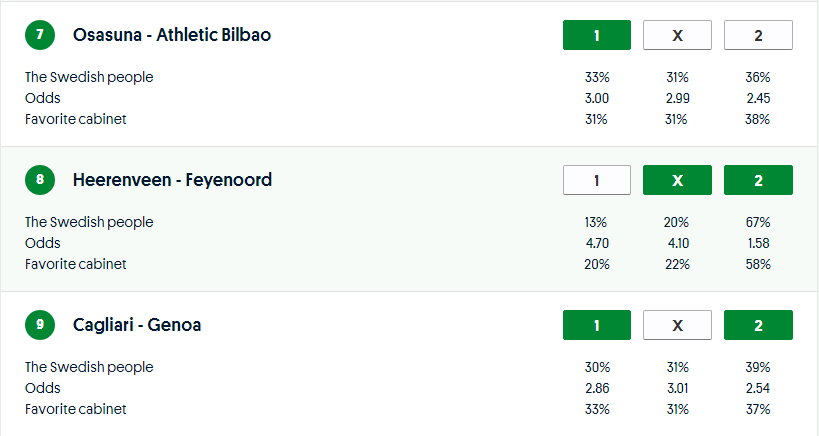
Task: Click Favorite cabinet label under Cagliari - Genoa
Action: pos(76,409)
